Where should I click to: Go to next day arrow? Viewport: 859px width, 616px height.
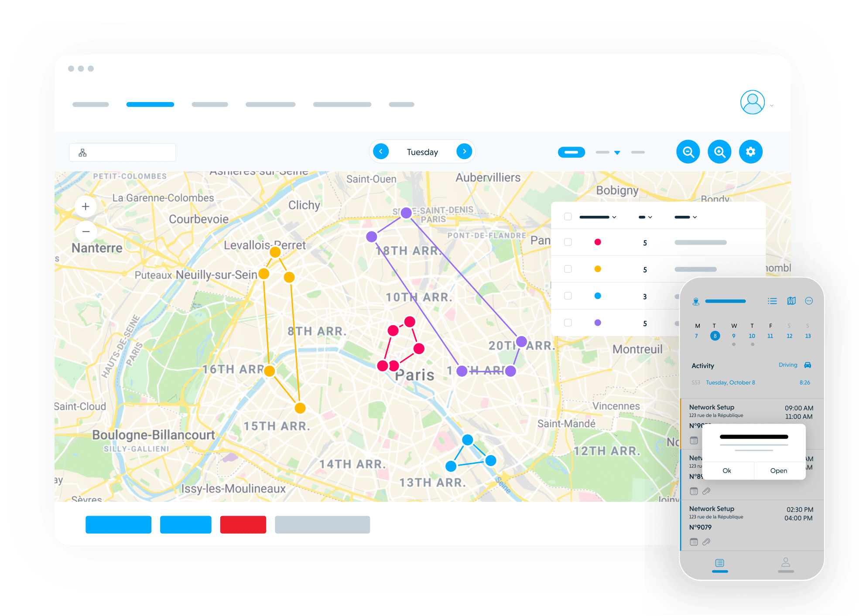(x=464, y=151)
